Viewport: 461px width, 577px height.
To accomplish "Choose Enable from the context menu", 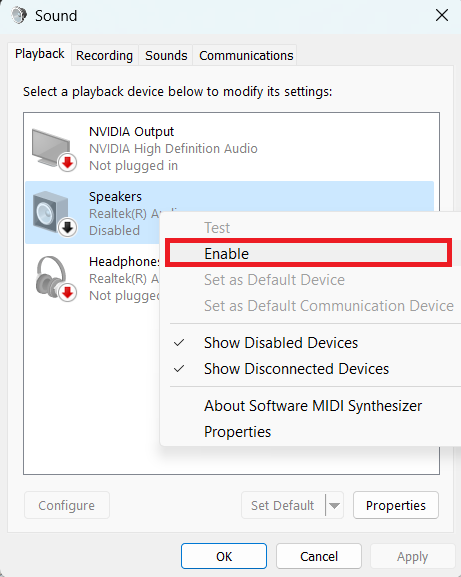I will click(x=309, y=254).
